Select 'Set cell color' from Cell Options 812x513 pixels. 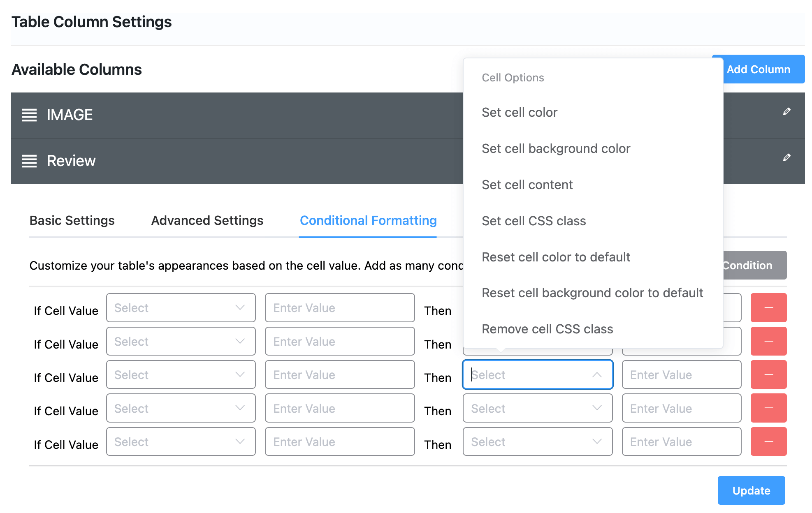[520, 112]
